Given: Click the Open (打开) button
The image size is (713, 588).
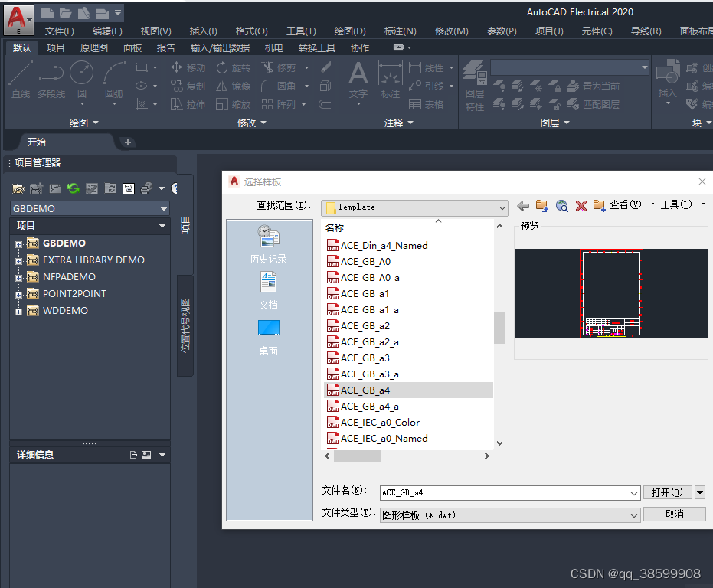Looking at the screenshot, I should point(667,492).
